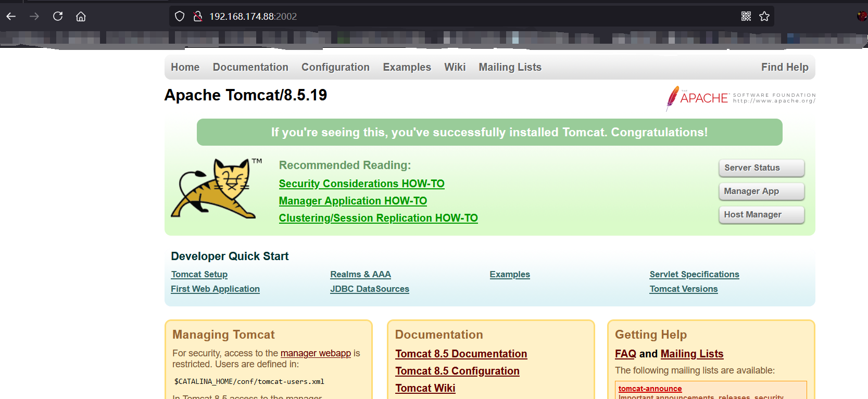Open the Wiki navigation item
The height and width of the screenshot is (399, 868).
455,67
